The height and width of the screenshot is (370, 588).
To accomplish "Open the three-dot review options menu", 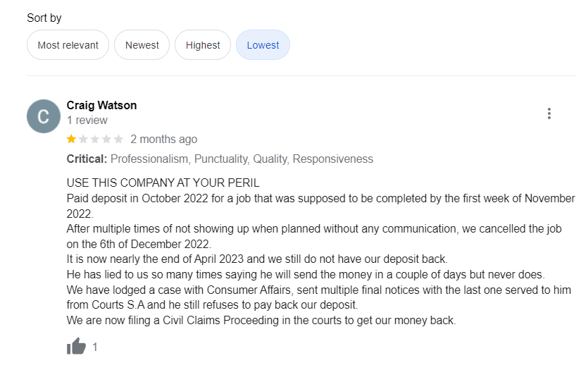I will coord(549,113).
